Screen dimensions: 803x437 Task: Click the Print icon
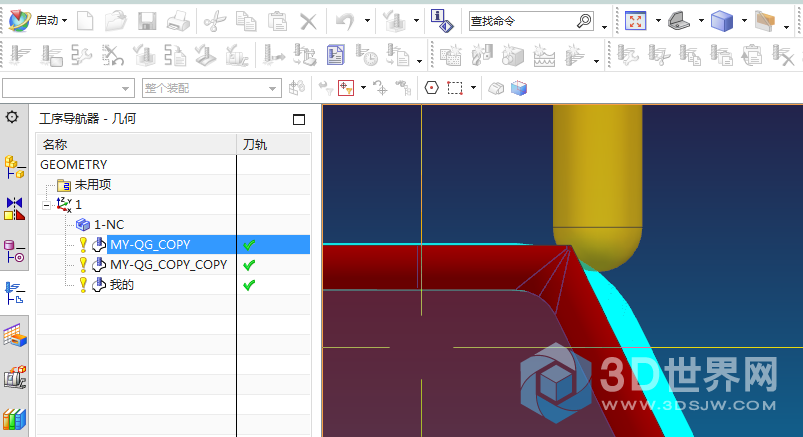coord(178,21)
